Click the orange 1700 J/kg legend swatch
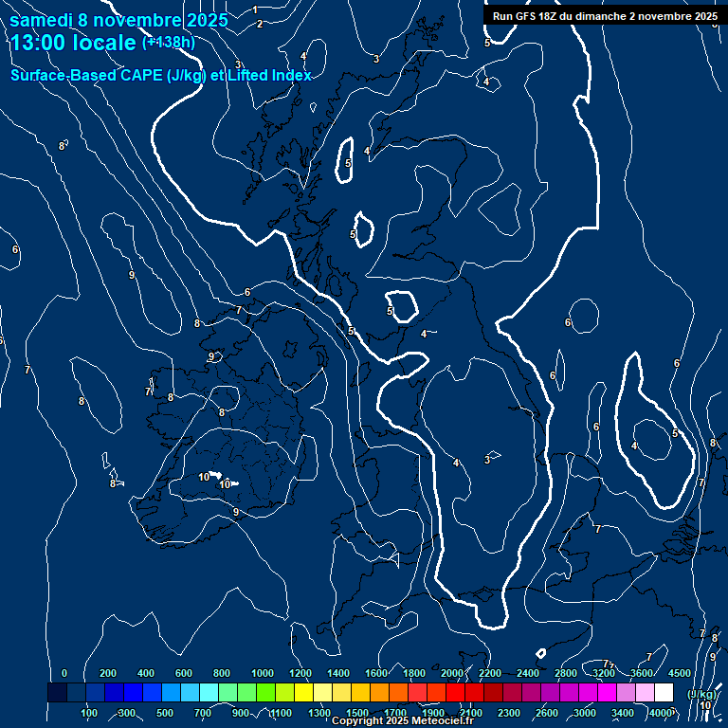 398,693
